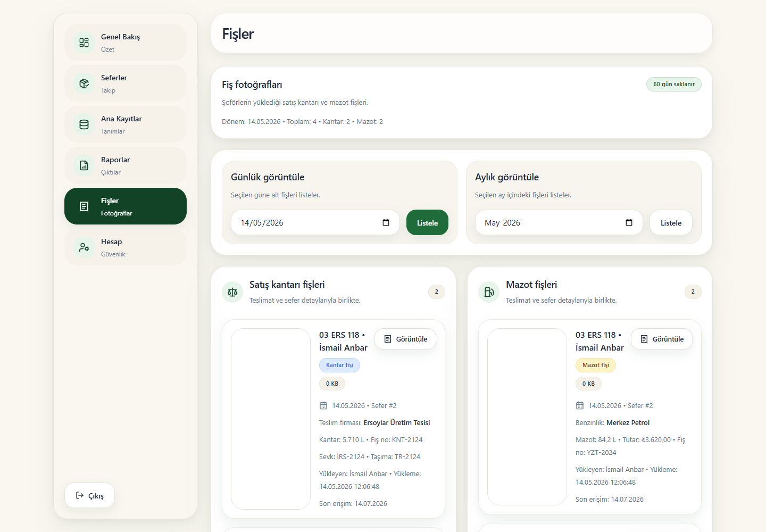Go to Genel Bakış Özet menu item

(x=126, y=43)
